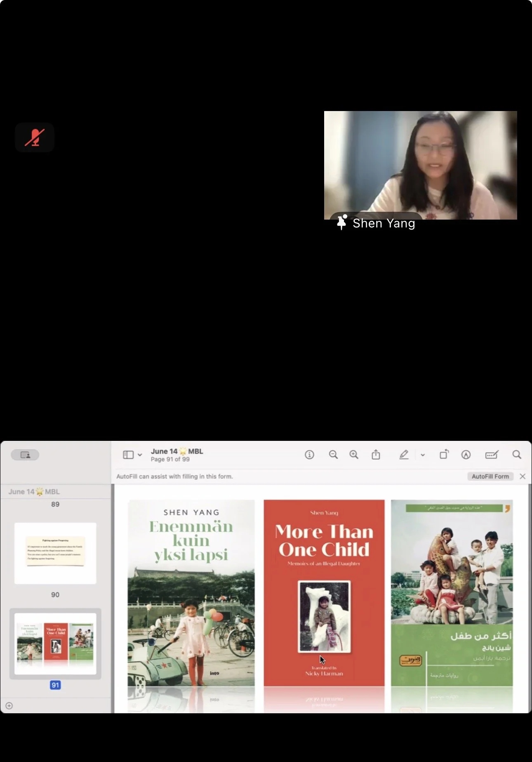Click the Zoom In magnifier icon
This screenshot has height=762, width=532.
(x=354, y=454)
